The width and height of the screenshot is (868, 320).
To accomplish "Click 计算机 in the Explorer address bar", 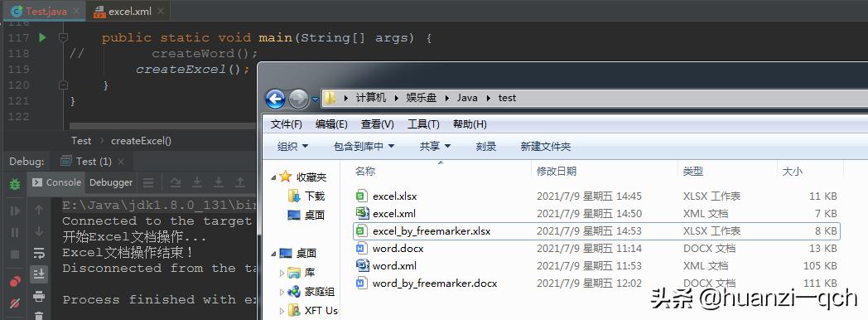I will click(x=370, y=98).
